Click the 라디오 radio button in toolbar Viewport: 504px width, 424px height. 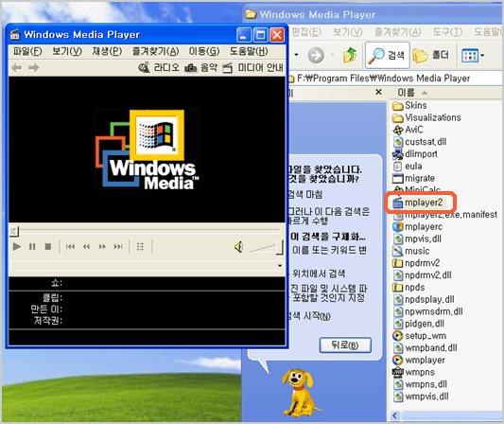159,67
